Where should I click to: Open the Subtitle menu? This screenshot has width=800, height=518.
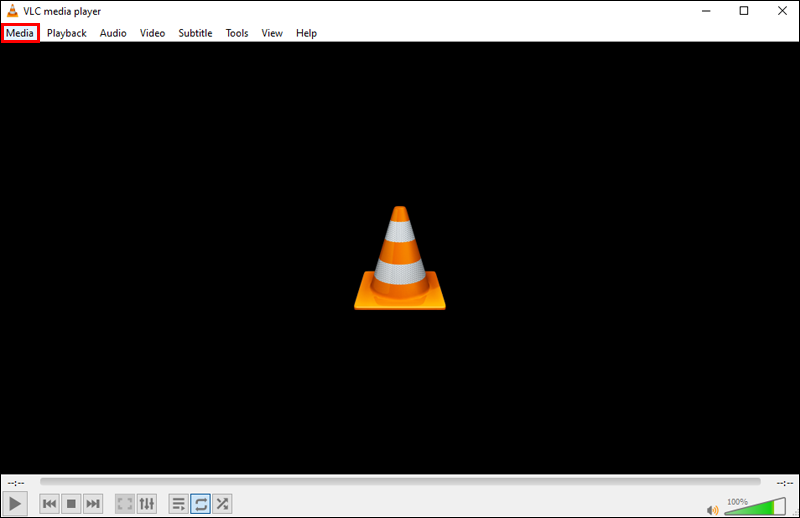(195, 33)
